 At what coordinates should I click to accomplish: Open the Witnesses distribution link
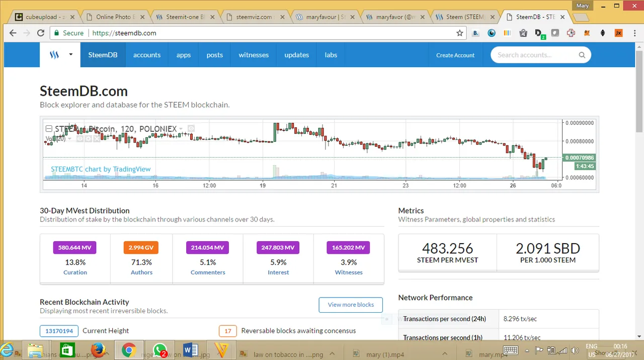point(349,272)
